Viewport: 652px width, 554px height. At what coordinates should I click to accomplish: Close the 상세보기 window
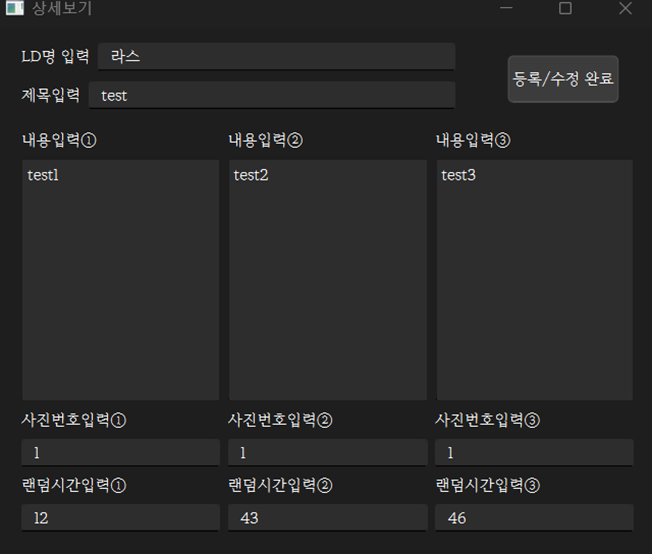coord(625,8)
